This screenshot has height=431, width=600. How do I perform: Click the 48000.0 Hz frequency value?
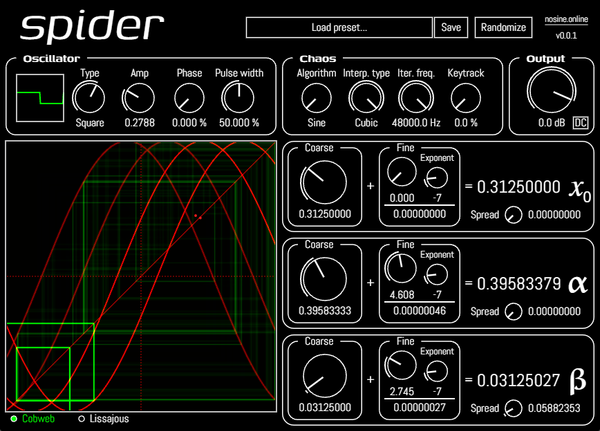[x=416, y=123]
